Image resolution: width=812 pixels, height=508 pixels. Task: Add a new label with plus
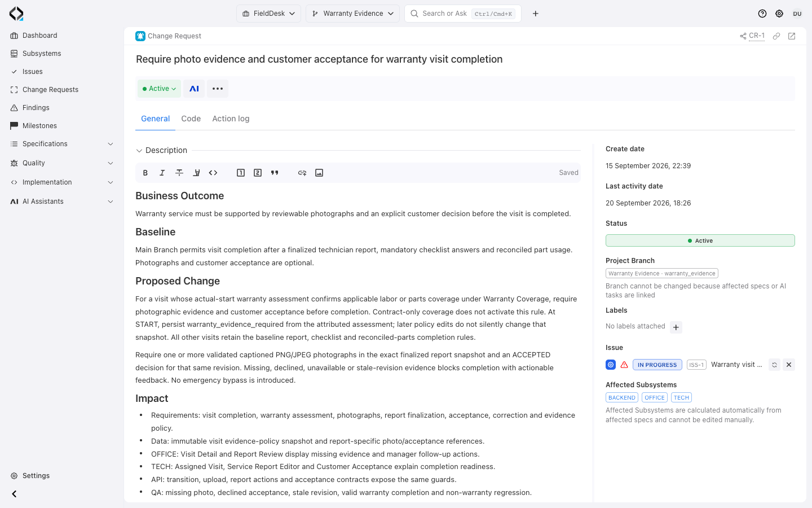676,327
